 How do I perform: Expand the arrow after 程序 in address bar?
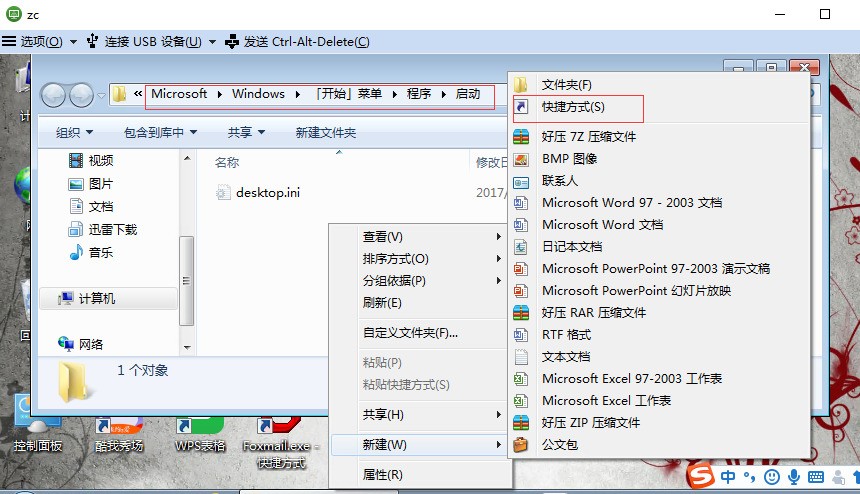[x=443, y=94]
